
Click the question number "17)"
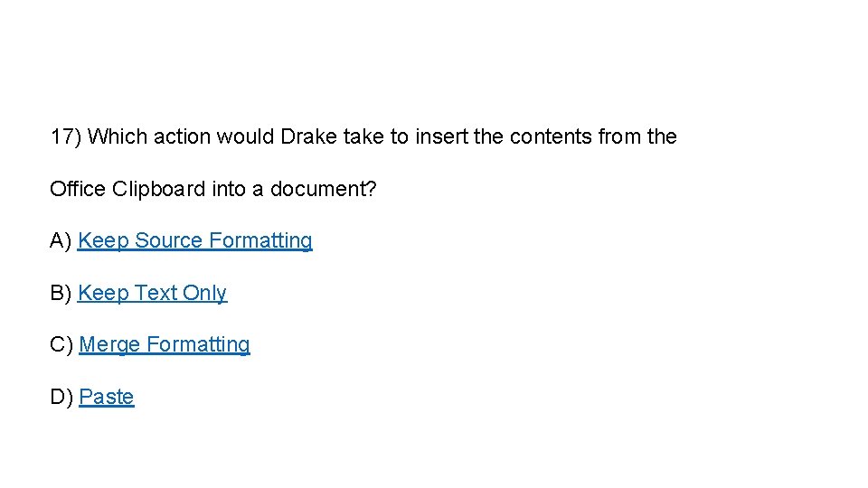(66, 136)
